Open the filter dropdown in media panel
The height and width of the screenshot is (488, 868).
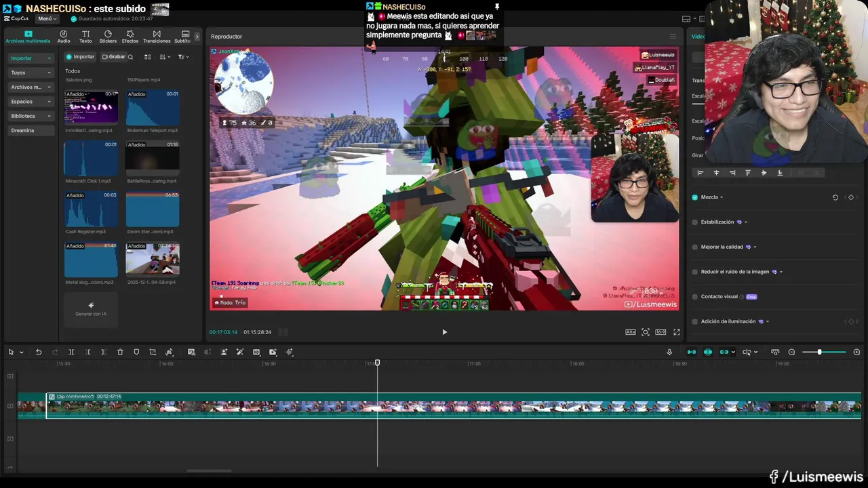click(x=182, y=57)
